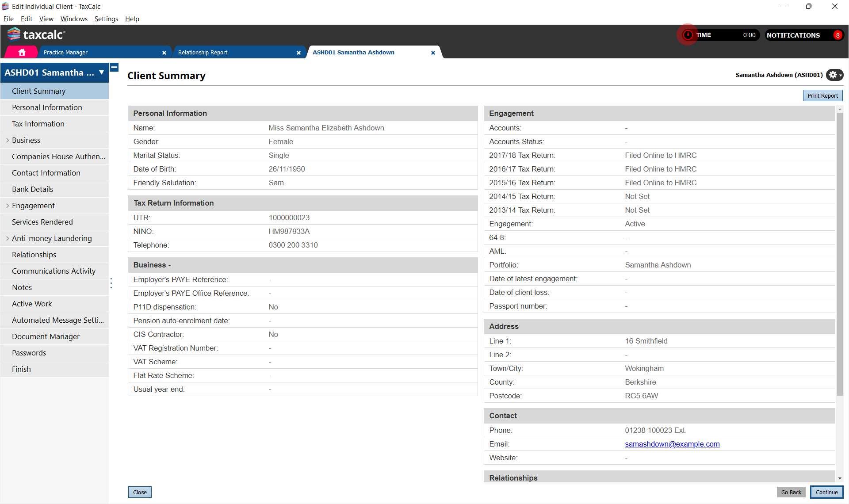Expand Anti-money Laundering section
This screenshot has height=504, width=849.
pos(8,238)
